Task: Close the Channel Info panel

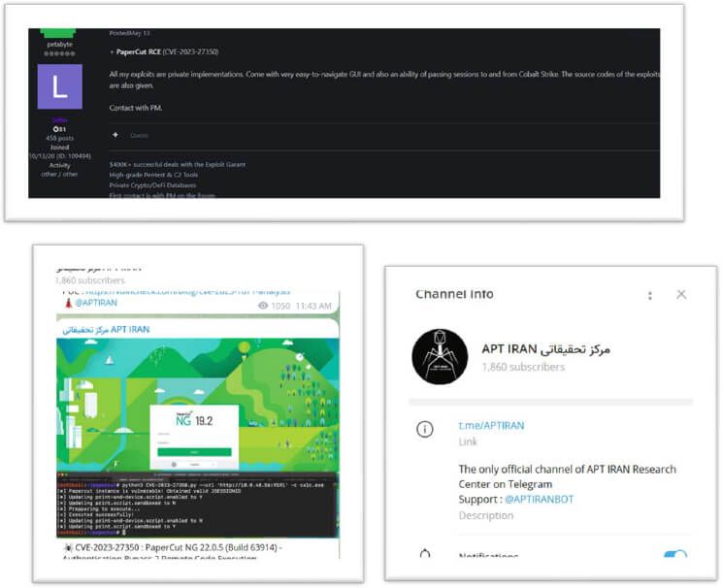Action: pyautogui.click(x=681, y=295)
